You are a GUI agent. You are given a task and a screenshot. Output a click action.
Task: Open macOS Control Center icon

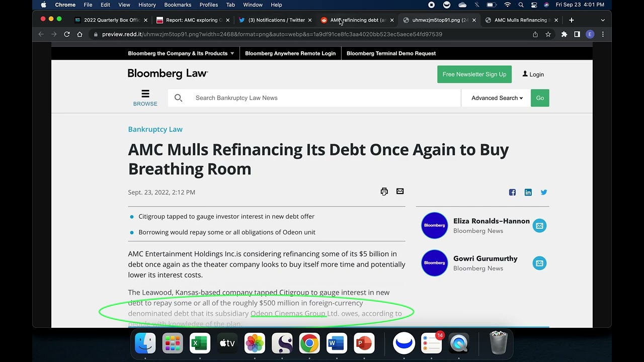coord(534,5)
